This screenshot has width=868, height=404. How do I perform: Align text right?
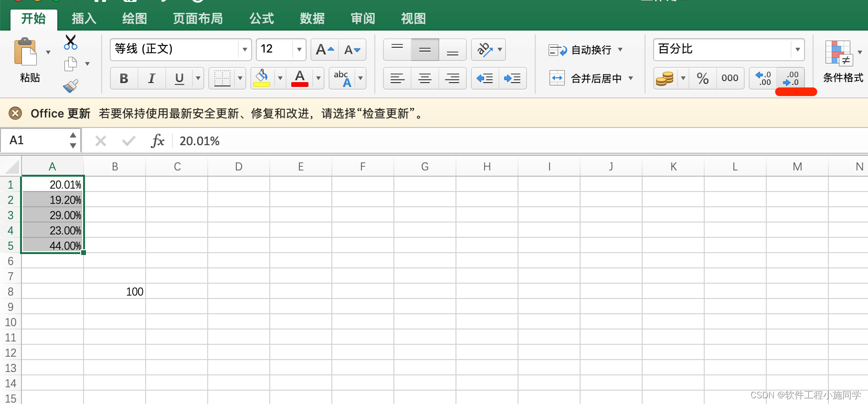pyautogui.click(x=453, y=78)
